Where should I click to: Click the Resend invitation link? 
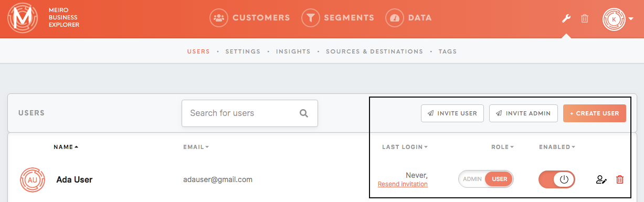tap(403, 184)
